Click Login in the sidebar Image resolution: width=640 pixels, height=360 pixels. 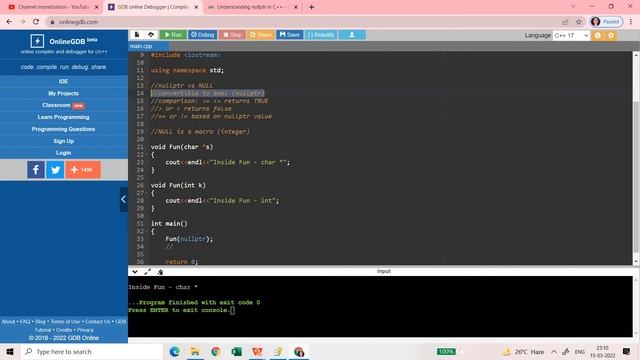pyautogui.click(x=64, y=153)
